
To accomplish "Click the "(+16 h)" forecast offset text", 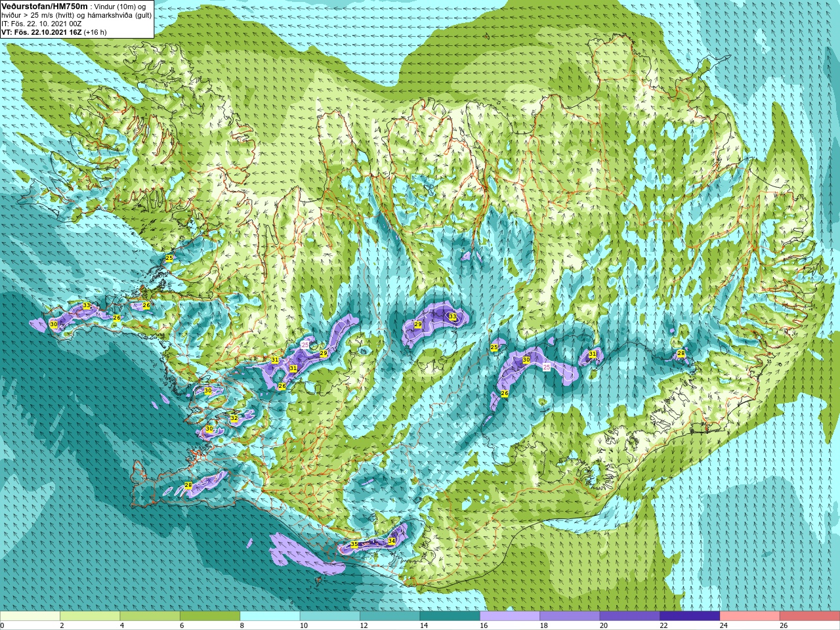I will (95, 32).
